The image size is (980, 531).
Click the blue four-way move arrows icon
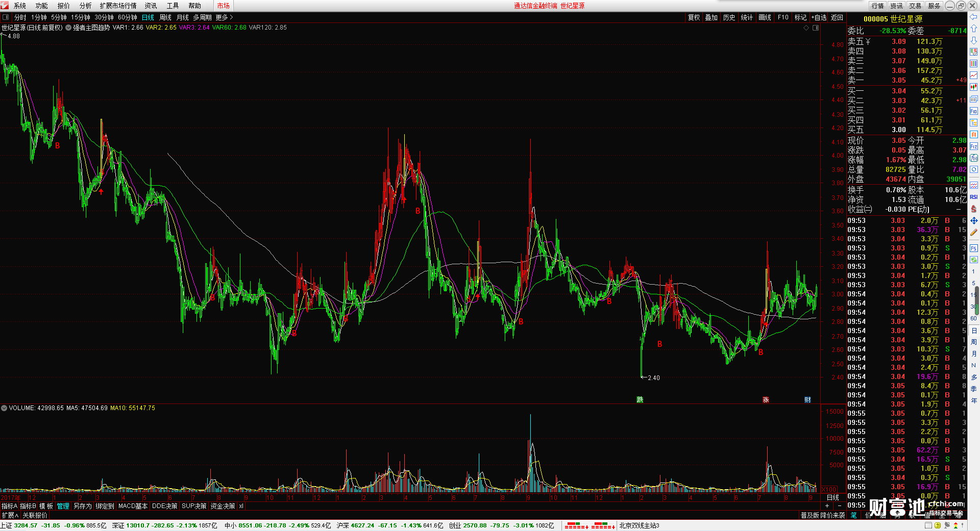973,220
